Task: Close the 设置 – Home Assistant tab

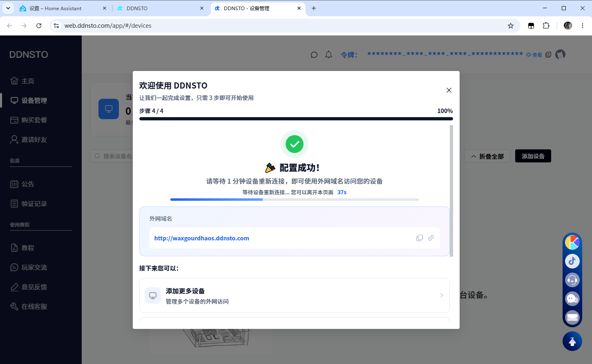Action: [105, 8]
